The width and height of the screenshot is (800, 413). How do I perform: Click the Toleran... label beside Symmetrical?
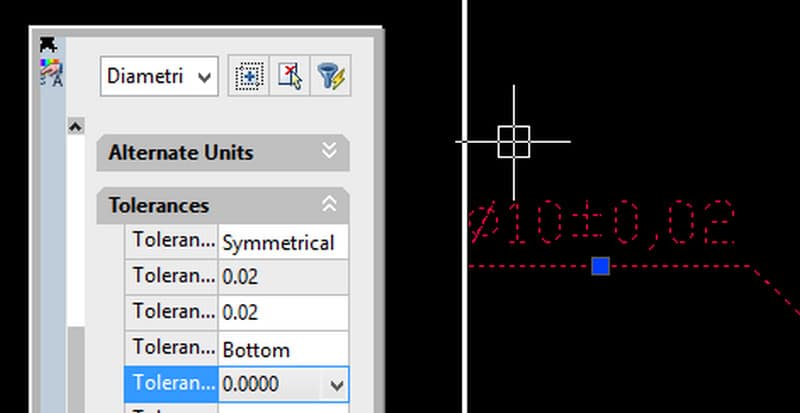tap(171, 241)
